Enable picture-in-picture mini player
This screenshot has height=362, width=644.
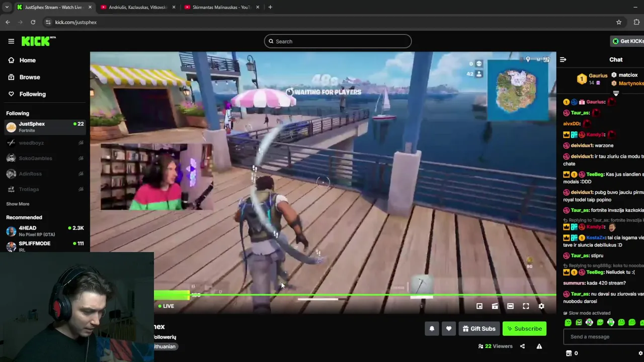coord(479,306)
